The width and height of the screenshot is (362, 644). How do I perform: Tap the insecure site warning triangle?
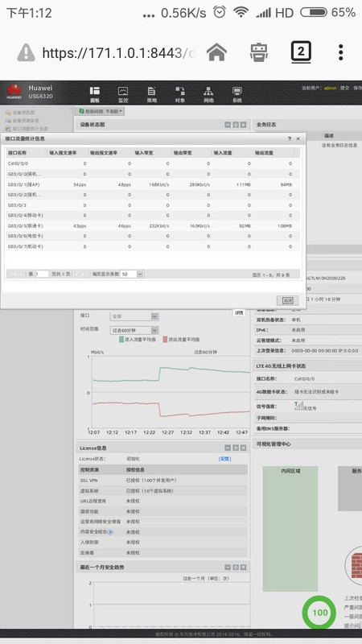(27, 52)
